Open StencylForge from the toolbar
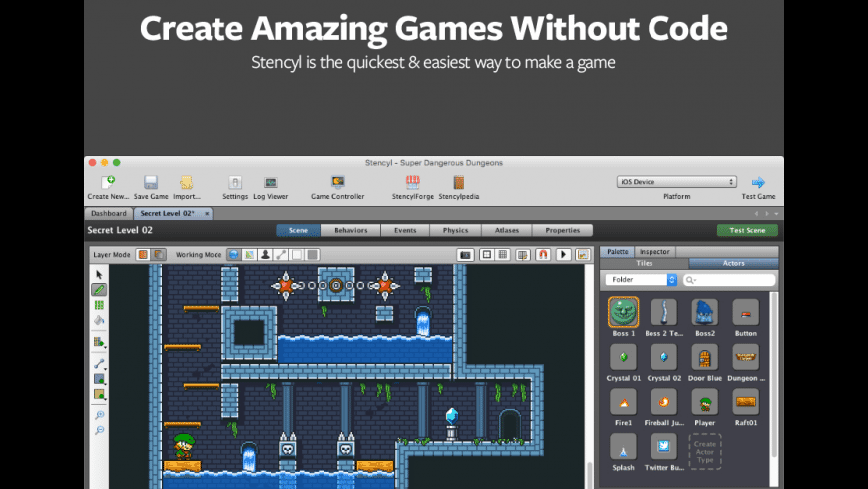This screenshot has height=489, width=868. point(411,182)
